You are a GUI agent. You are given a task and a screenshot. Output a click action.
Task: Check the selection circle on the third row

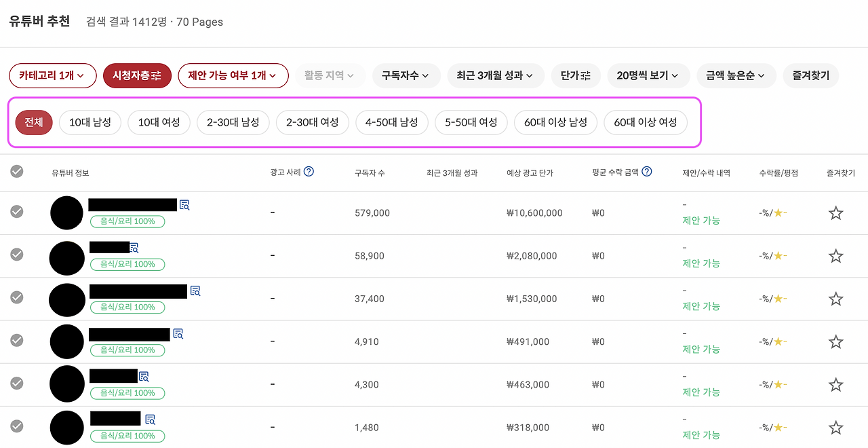pos(17,298)
